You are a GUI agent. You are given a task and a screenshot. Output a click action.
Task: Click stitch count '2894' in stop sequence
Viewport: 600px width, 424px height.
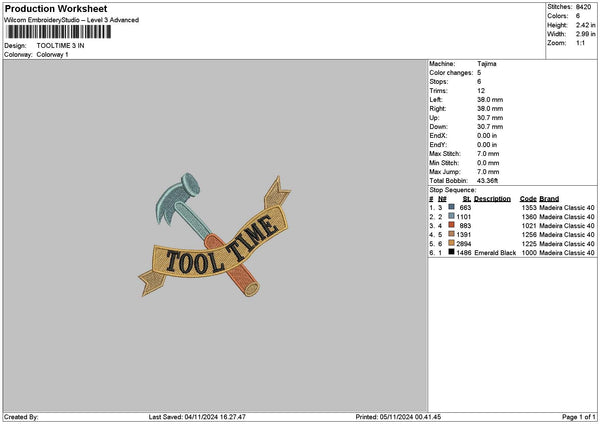(464, 244)
